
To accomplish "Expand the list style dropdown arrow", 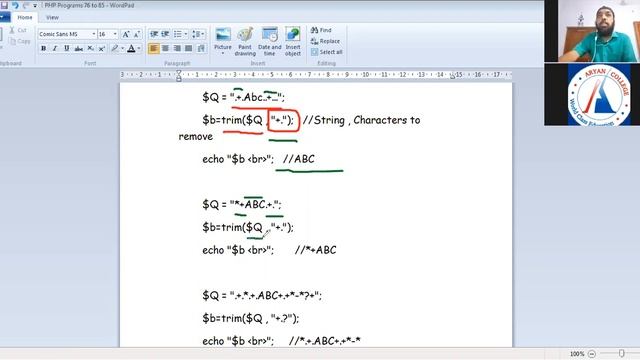I will click(x=186, y=34).
